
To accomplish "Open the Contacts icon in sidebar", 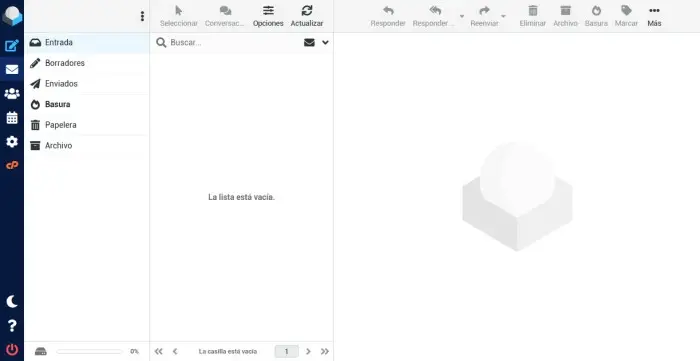I will tap(12, 94).
